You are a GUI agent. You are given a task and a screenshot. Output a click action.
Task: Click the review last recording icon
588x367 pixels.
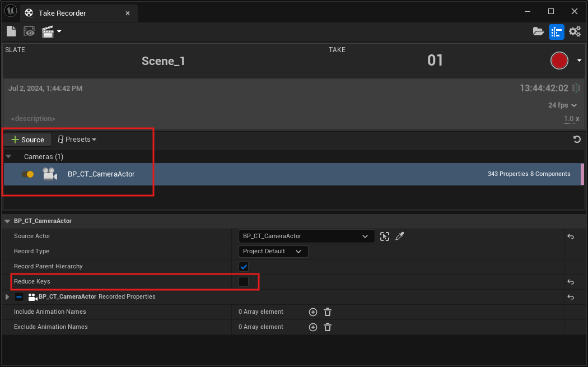tap(29, 31)
